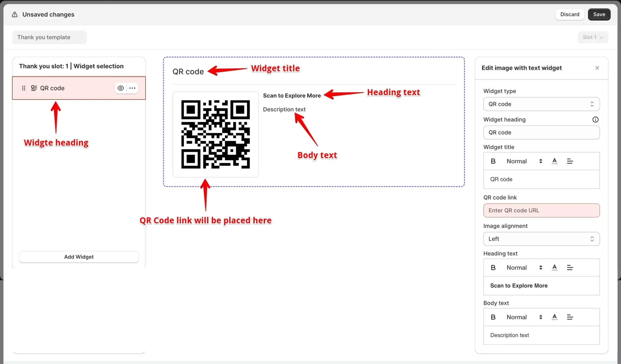Select the QR code row in widget list

(79, 88)
